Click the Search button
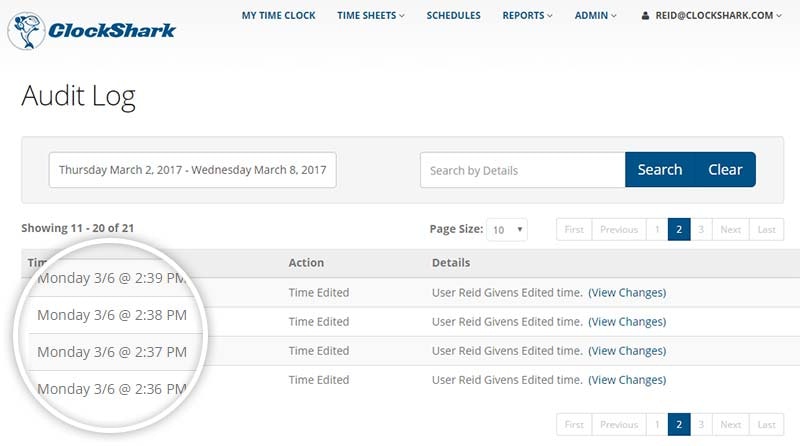800x446 pixels. coord(660,169)
